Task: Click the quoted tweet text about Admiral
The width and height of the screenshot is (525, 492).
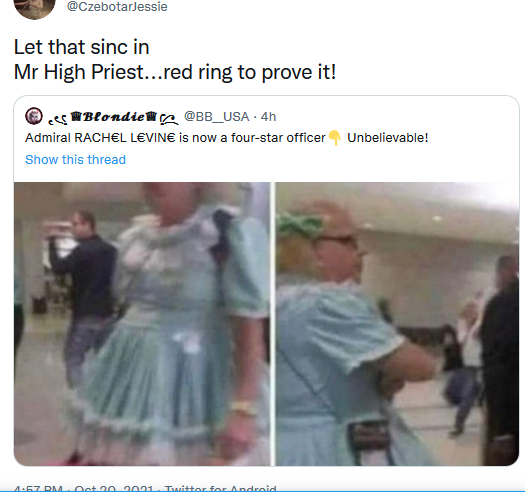Action: 226,138
